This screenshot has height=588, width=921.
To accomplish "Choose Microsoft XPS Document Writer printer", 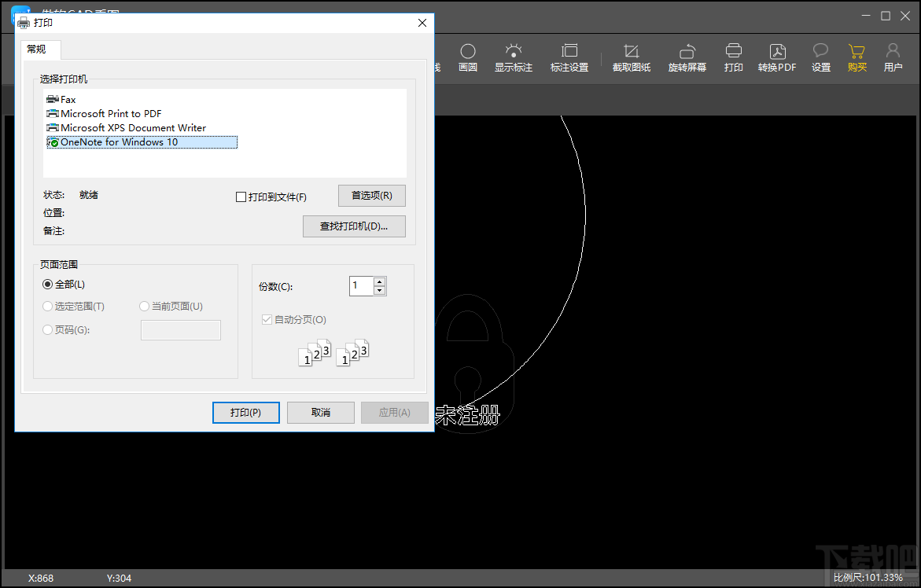I will point(127,128).
